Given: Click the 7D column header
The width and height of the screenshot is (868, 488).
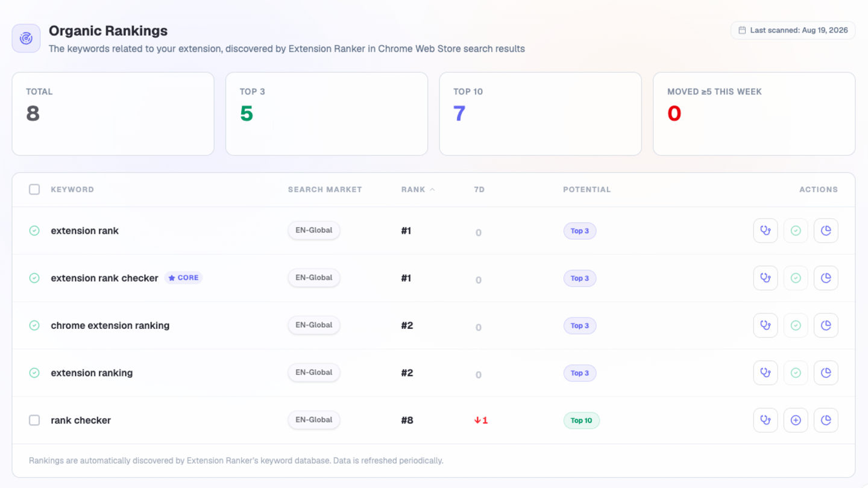Looking at the screenshot, I should [479, 189].
